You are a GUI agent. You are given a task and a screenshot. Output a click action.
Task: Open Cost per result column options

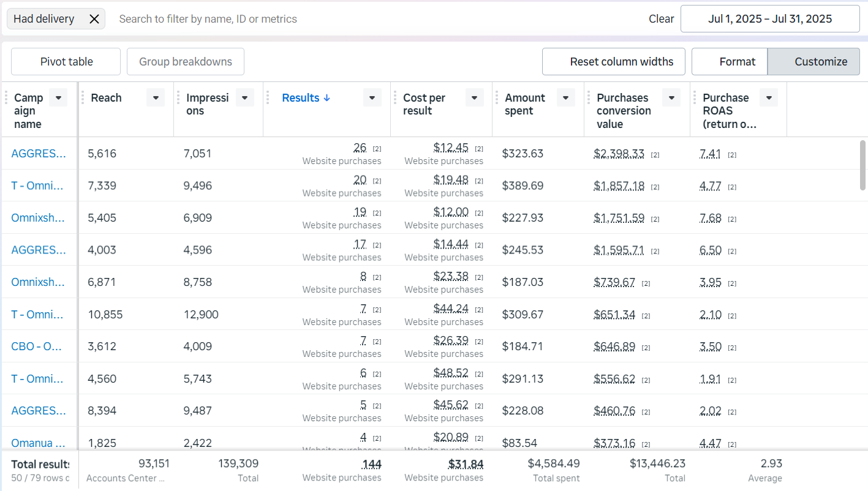(475, 98)
